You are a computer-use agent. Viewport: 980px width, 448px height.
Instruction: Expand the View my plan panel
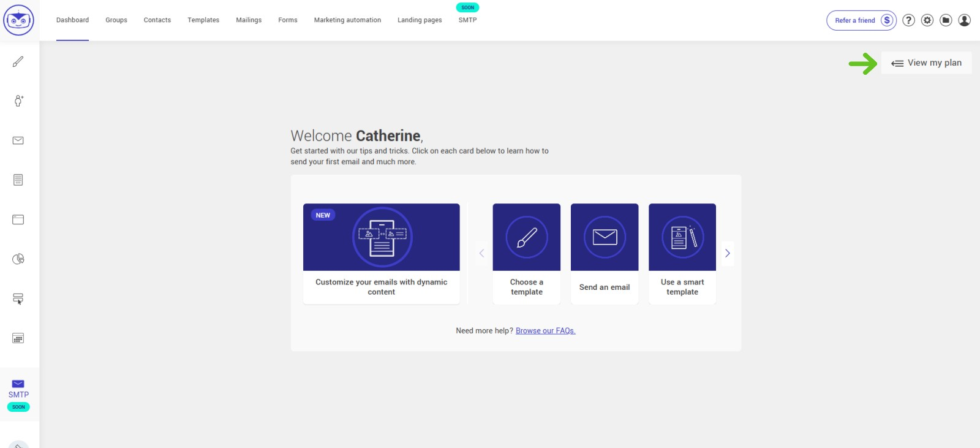click(x=926, y=63)
